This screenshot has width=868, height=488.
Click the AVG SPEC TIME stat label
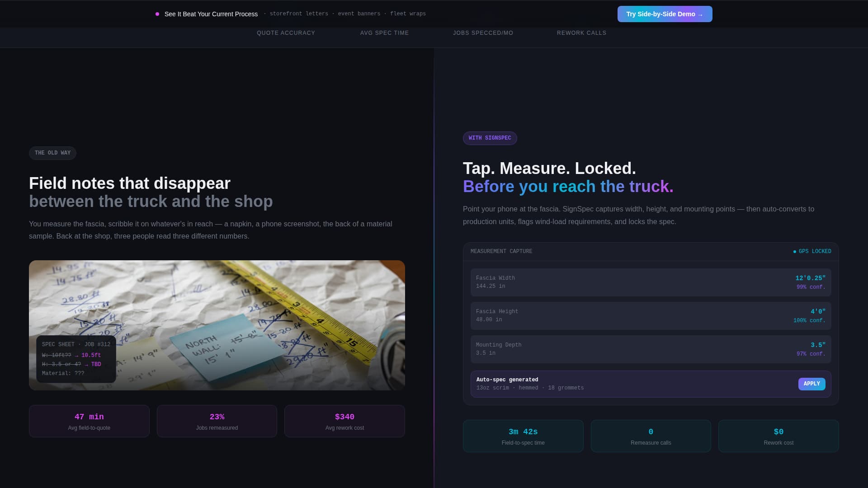pyautogui.click(x=384, y=33)
